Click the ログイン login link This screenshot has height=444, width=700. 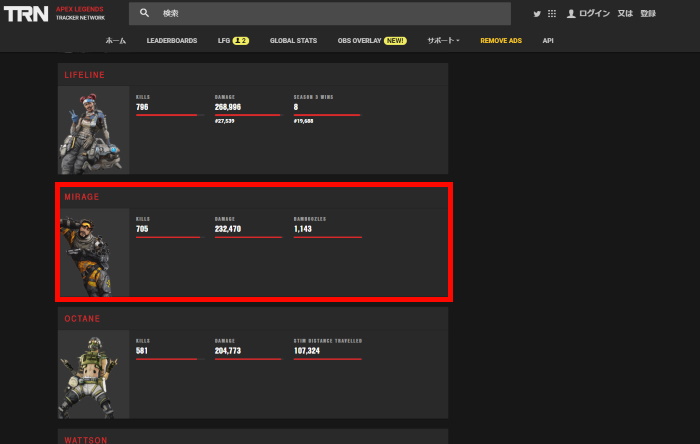coord(594,13)
